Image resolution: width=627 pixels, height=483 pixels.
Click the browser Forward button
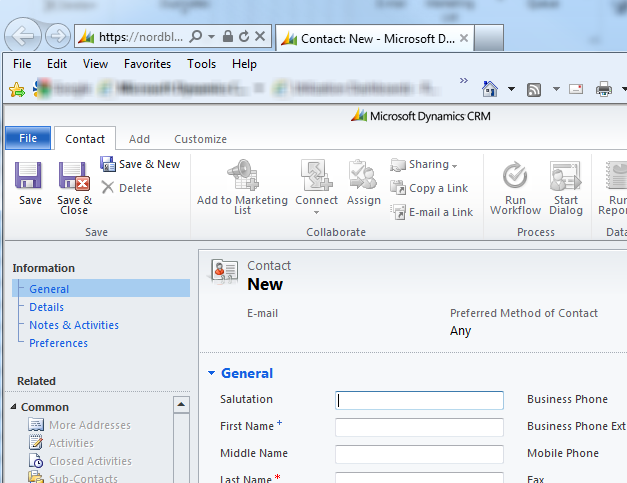58,36
